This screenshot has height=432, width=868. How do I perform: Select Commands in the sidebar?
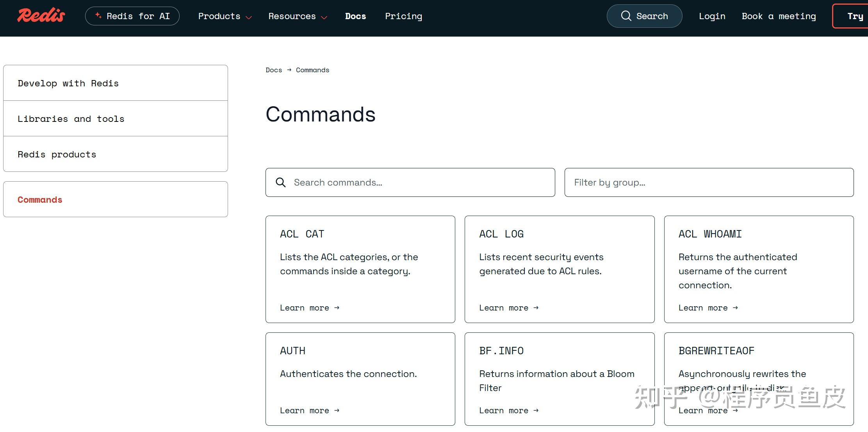(40, 199)
